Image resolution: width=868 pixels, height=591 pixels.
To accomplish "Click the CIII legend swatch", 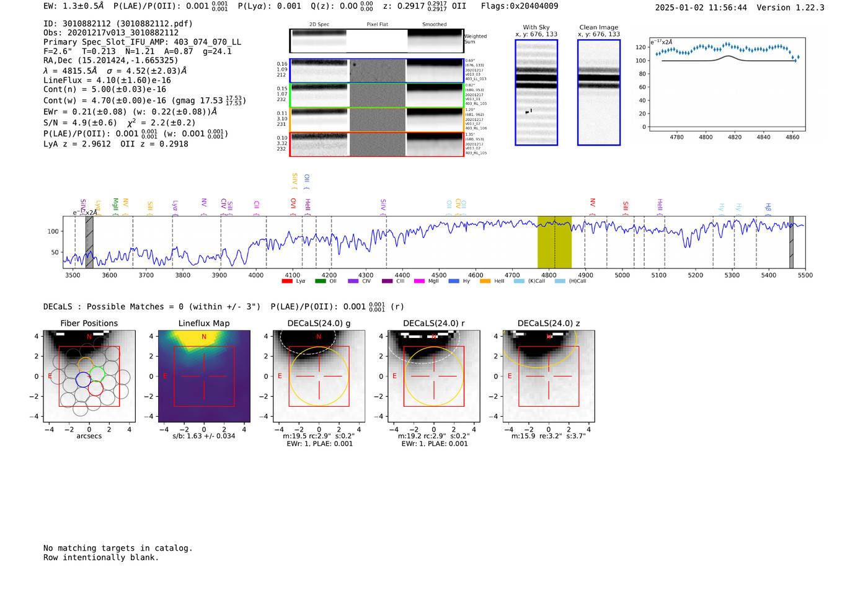I will [387, 281].
